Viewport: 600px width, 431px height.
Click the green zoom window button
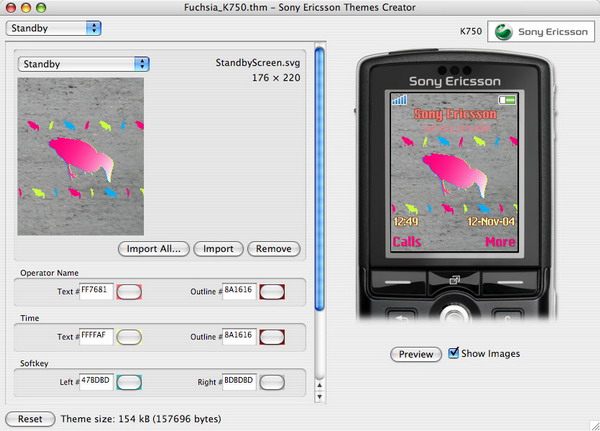click(x=41, y=7)
